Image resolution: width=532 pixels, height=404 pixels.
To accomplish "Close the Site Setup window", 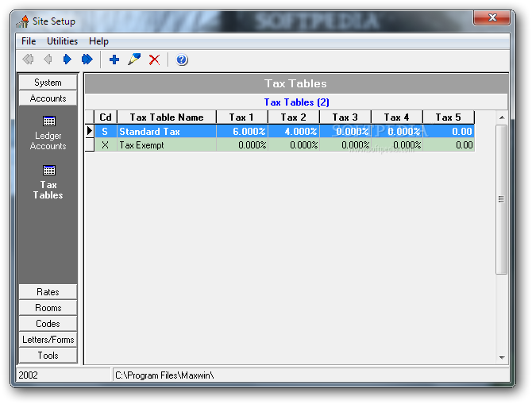I will tap(492, 17).
